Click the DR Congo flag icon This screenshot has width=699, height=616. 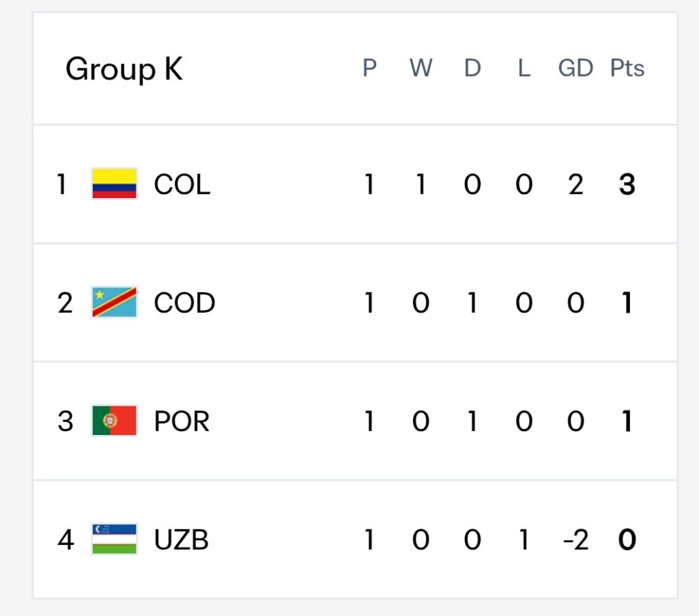(x=114, y=302)
